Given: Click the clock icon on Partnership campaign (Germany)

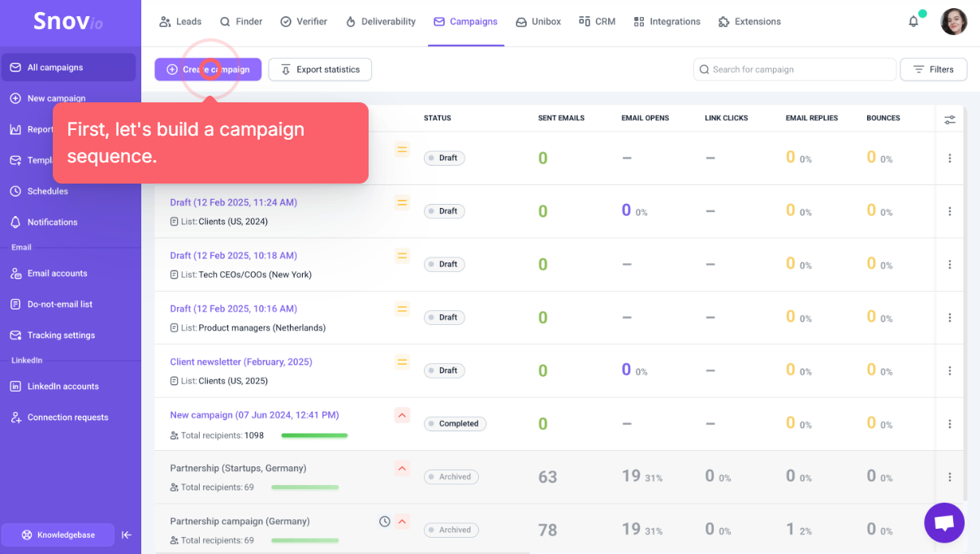Looking at the screenshot, I should click(385, 522).
